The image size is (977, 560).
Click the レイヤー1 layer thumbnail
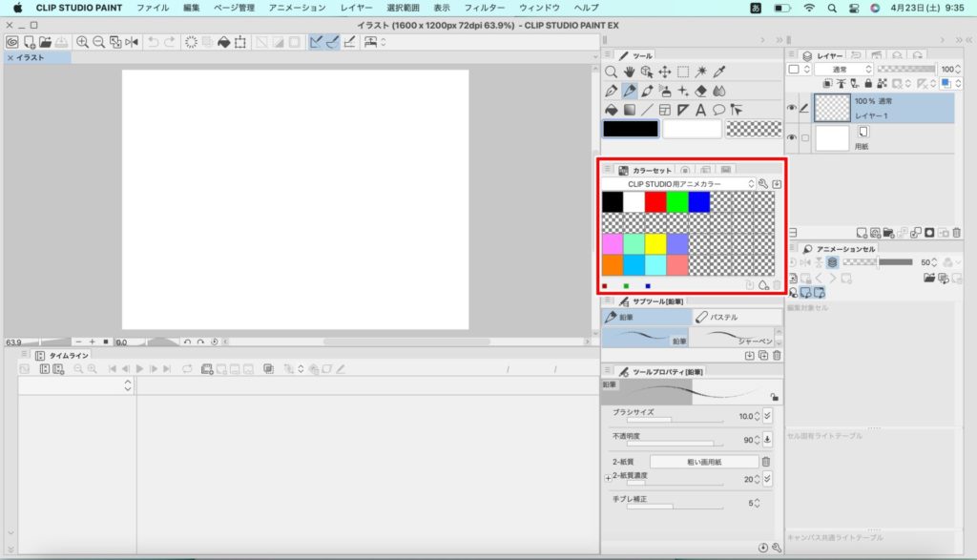(832, 109)
